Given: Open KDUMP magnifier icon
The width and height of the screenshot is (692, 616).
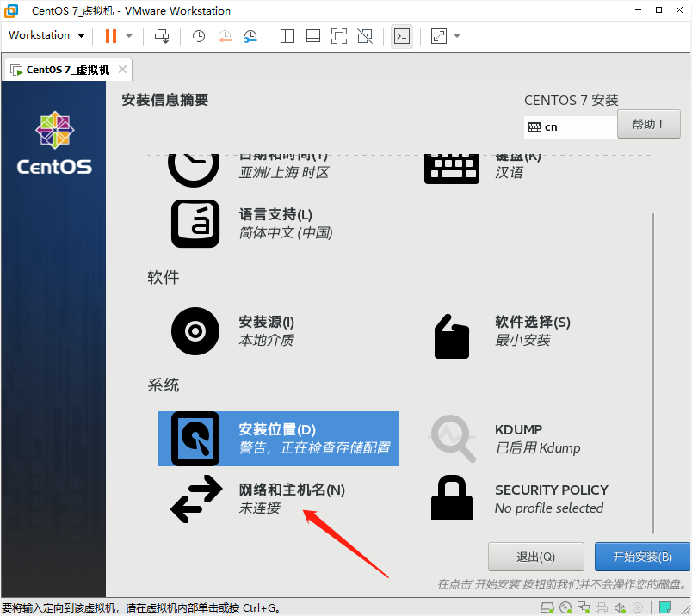Looking at the screenshot, I should pyautogui.click(x=452, y=438).
